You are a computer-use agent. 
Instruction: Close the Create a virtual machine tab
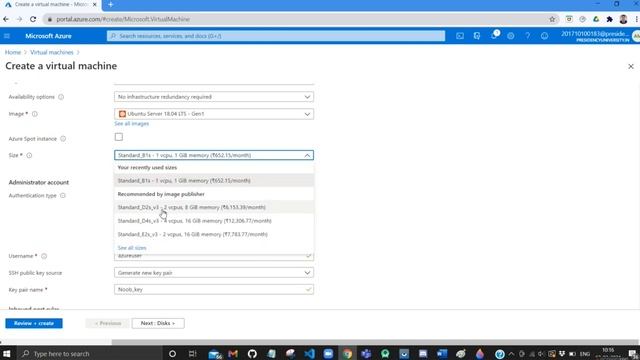click(95, 4)
